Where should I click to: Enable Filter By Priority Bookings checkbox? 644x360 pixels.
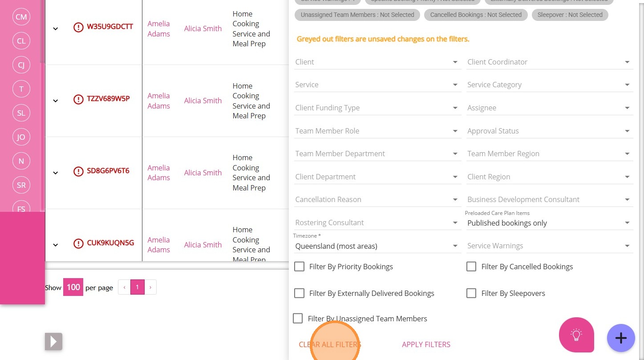coord(300,267)
